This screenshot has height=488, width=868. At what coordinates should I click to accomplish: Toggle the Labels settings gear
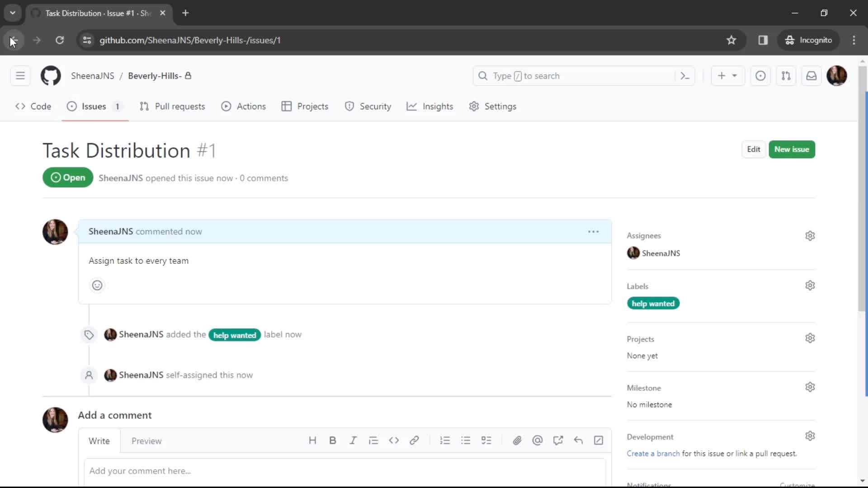(810, 286)
